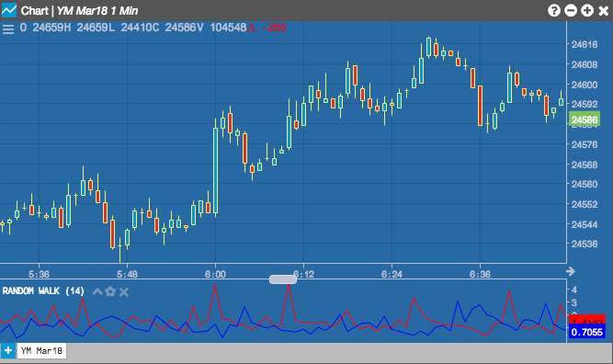
Task: Click the YM Mar18 1 Min chart title
Action: point(97,10)
